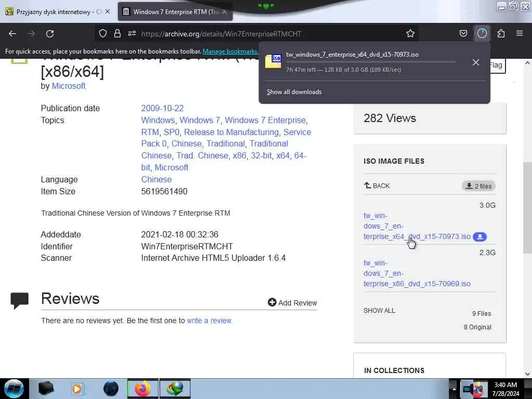Download the x86 dvd x15-70969 iso link

coord(417,273)
